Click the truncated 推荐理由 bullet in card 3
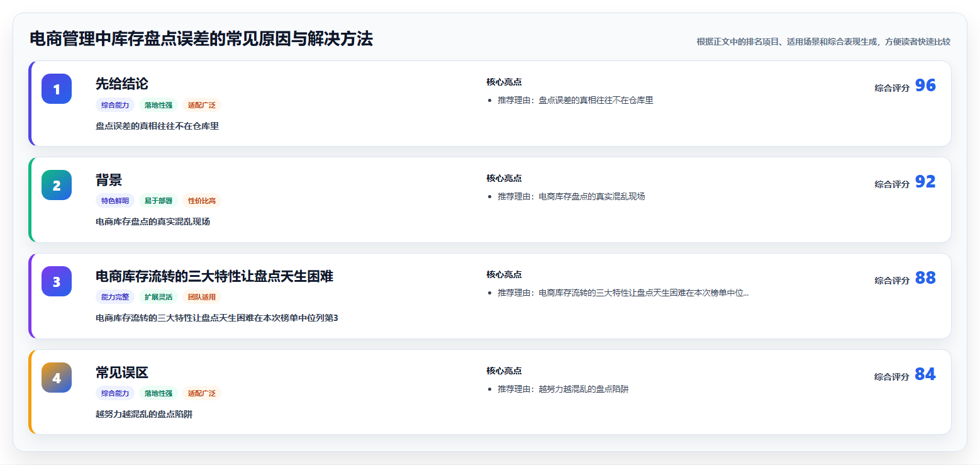 (x=623, y=293)
